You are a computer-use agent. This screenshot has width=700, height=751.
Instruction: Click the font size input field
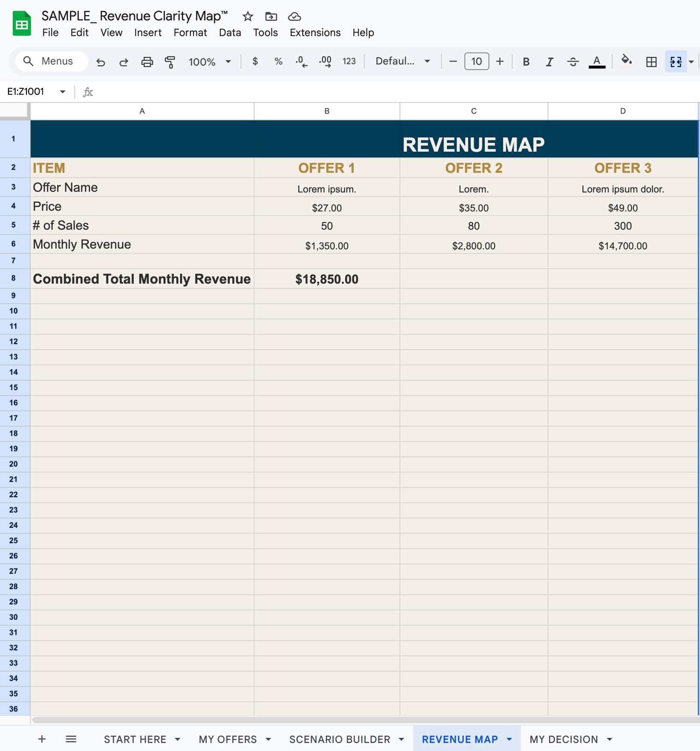(x=476, y=62)
